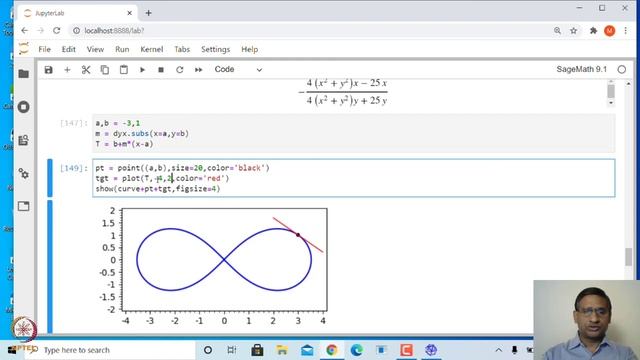This screenshot has width=640, height=360.
Task: Click inside cell 147 code editor
Action: coord(353,133)
